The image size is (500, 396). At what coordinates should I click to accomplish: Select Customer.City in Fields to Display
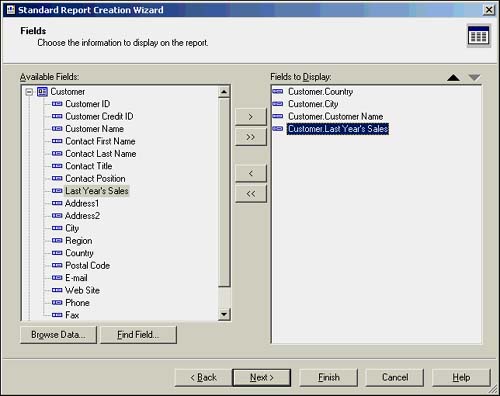click(x=313, y=104)
